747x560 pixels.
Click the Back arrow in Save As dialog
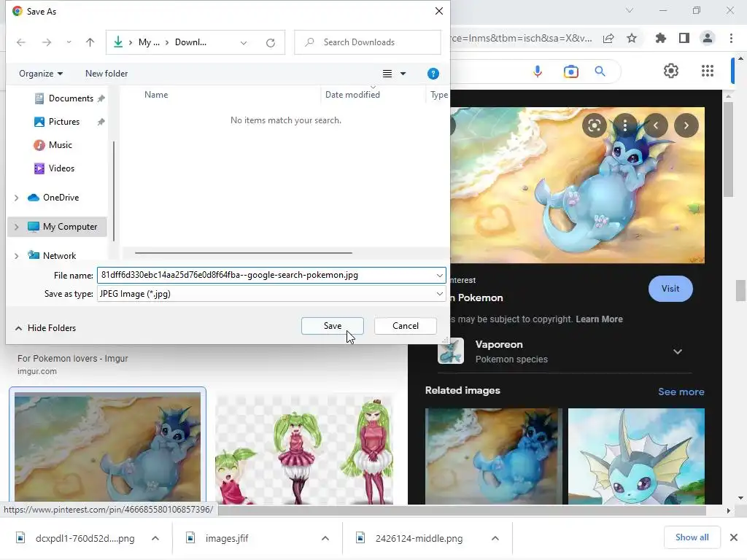click(x=21, y=42)
